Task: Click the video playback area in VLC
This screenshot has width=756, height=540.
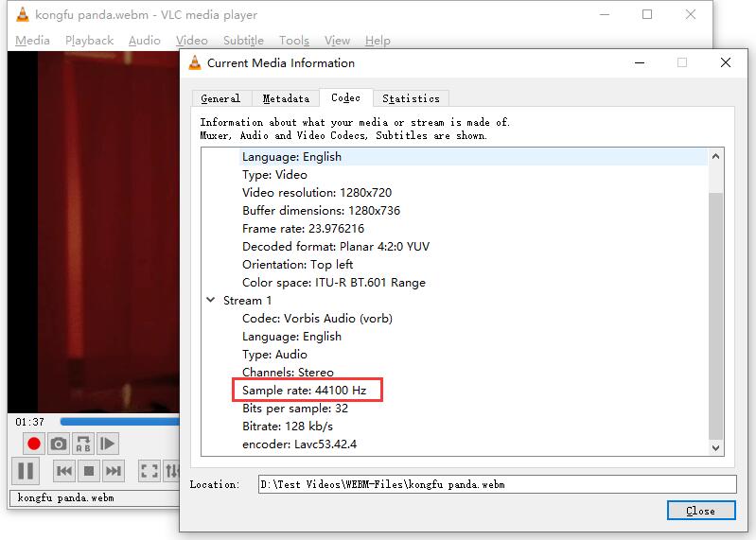Action: tap(94, 231)
